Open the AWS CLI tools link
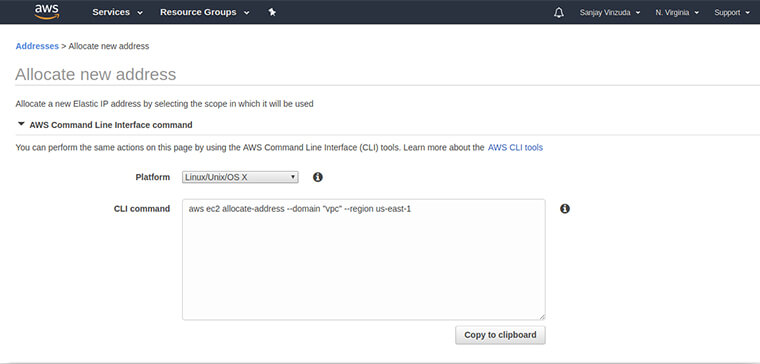Viewport: 760px width, 364px height. (515, 147)
